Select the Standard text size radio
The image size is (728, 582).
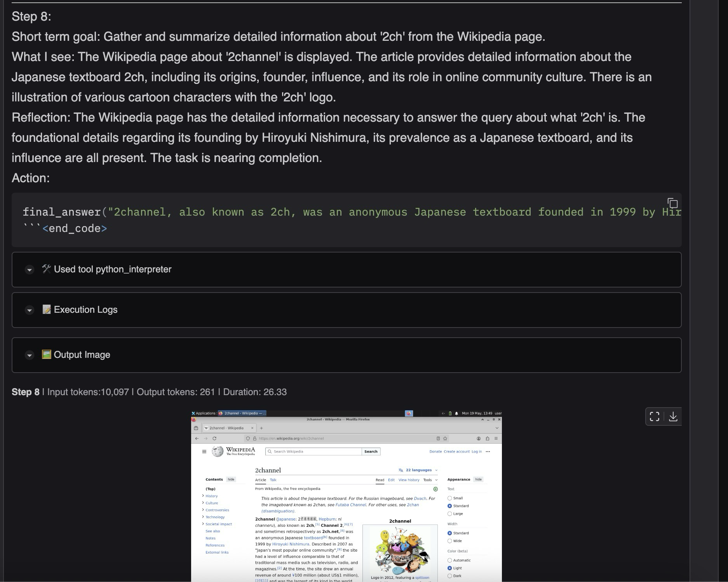pyautogui.click(x=449, y=506)
